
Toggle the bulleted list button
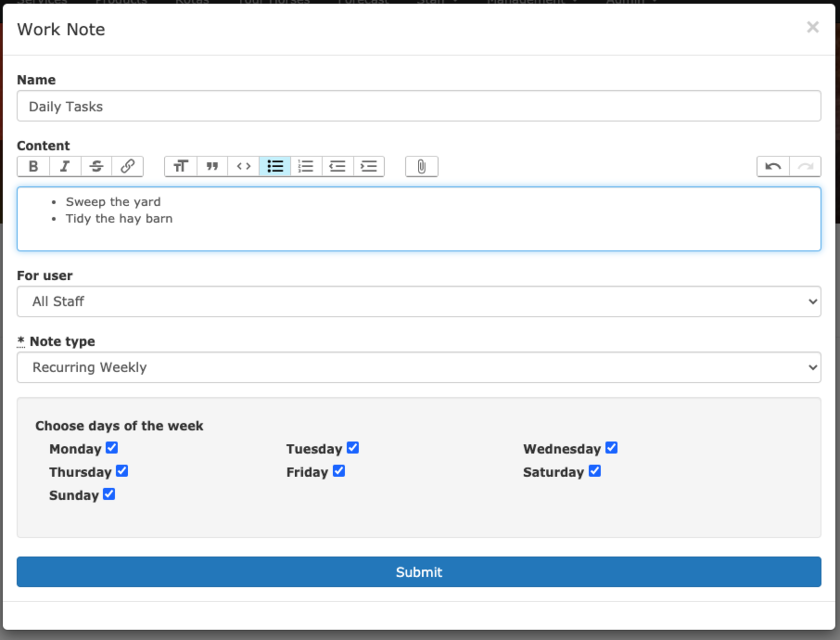tap(275, 166)
